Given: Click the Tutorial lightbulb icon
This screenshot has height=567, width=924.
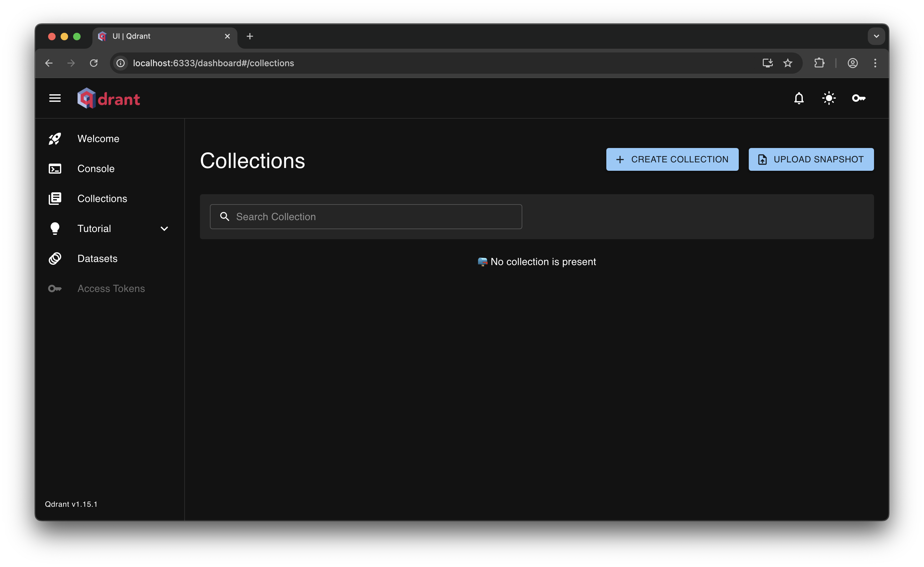Looking at the screenshot, I should point(55,229).
